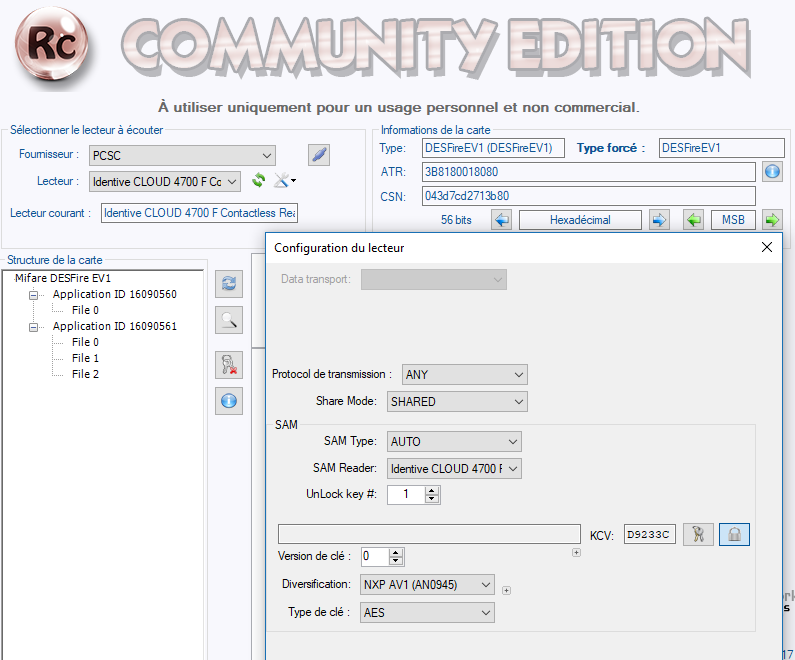This screenshot has width=795, height=660.
Task: Click the magnifier search icon
Action: point(229,320)
